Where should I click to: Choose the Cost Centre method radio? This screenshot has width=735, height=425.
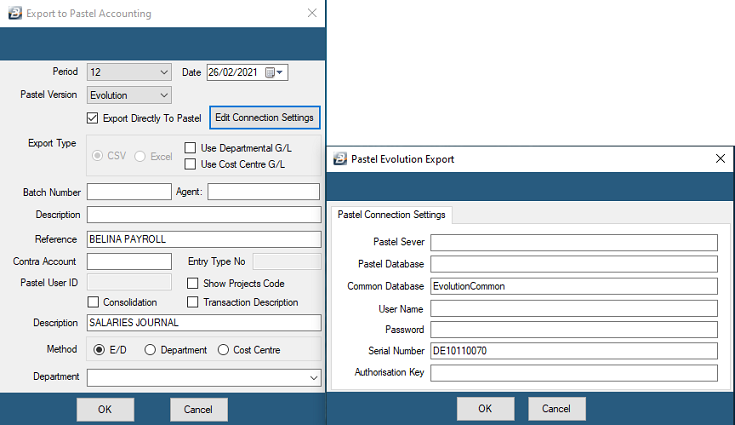click(223, 350)
